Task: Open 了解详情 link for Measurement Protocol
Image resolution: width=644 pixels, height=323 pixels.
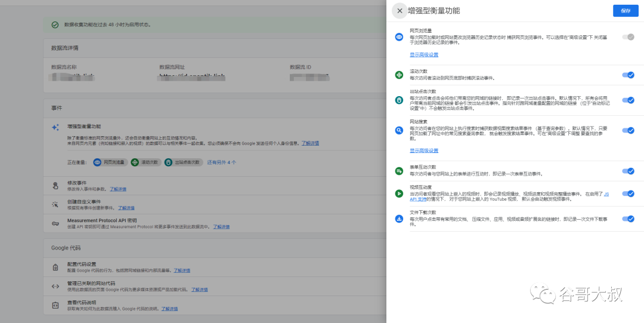Action: 221,227
